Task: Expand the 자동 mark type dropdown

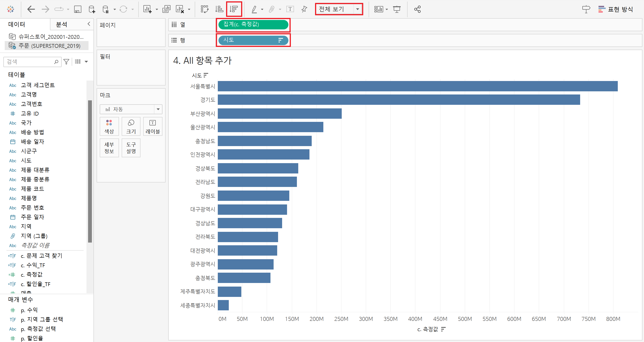Action: point(158,109)
